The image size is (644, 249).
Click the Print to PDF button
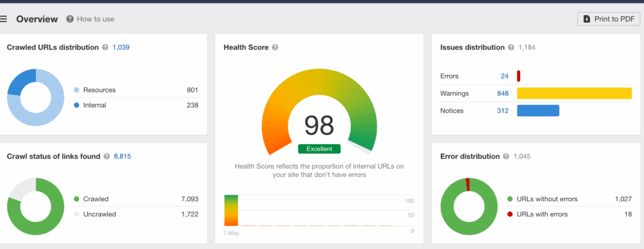coord(609,19)
